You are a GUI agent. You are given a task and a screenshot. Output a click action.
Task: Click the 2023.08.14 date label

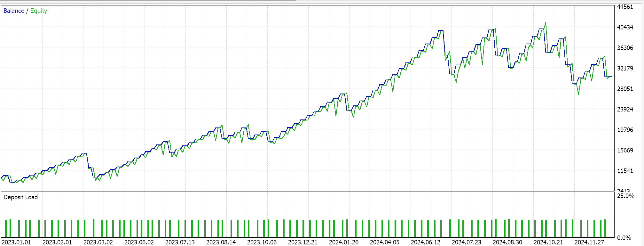click(221, 242)
